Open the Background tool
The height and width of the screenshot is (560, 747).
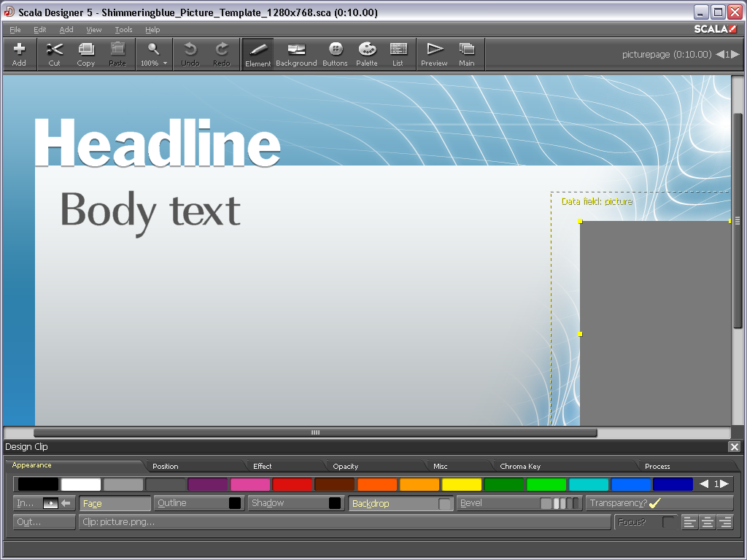click(x=296, y=54)
